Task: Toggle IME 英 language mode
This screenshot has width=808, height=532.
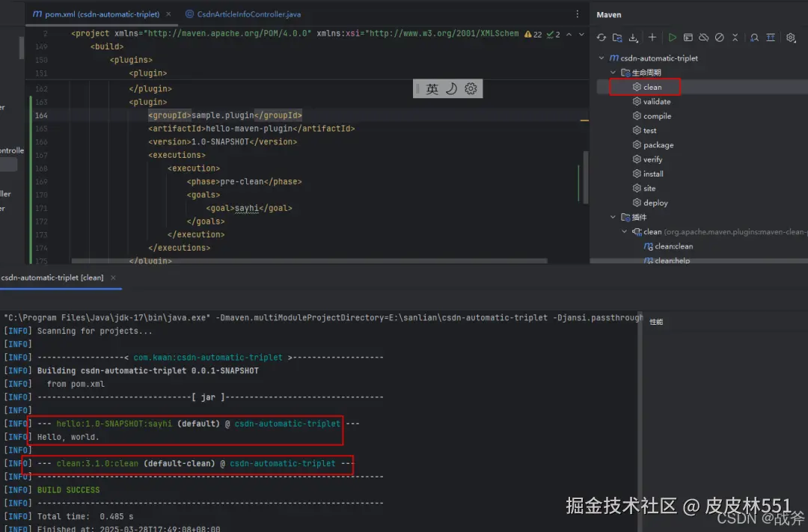Action: click(x=432, y=88)
